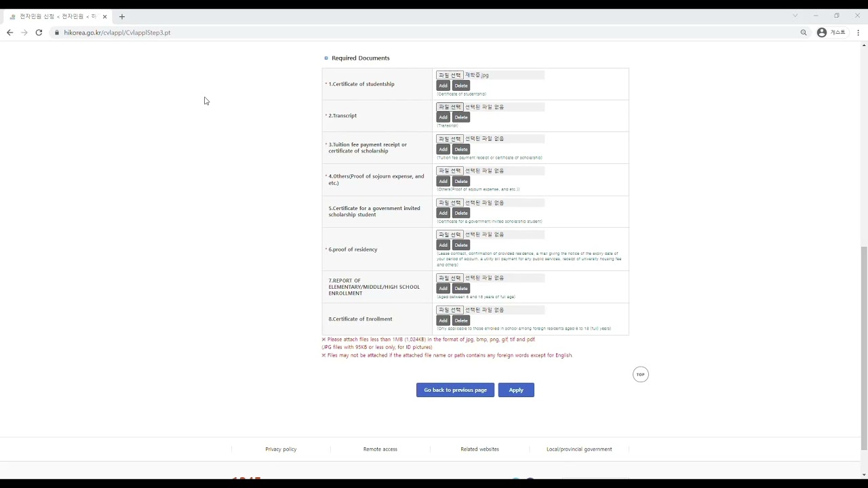Open Local/provincial government link

coord(579,449)
